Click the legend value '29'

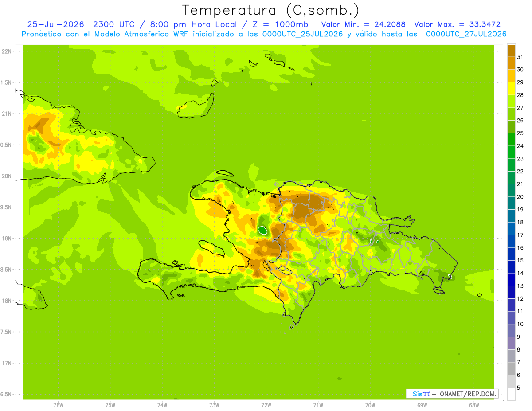520,82
